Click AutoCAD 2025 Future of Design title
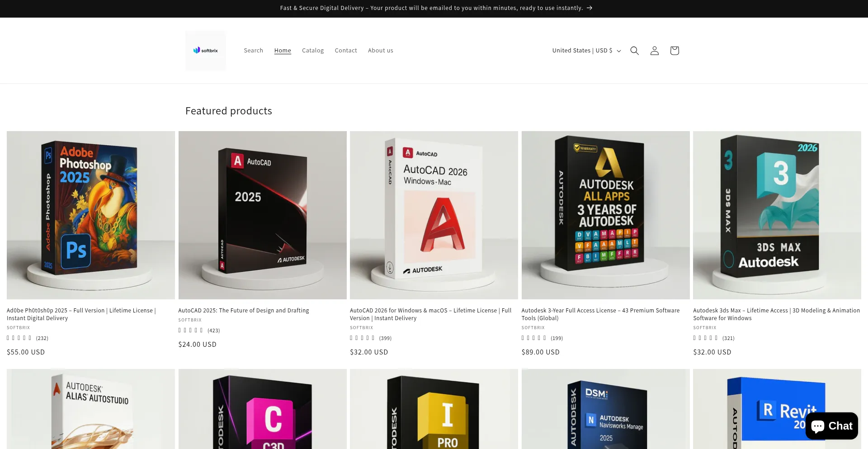 pyautogui.click(x=244, y=311)
